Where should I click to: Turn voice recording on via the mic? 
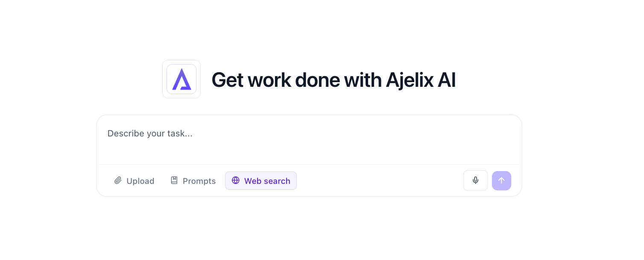(x=475, y=180)
